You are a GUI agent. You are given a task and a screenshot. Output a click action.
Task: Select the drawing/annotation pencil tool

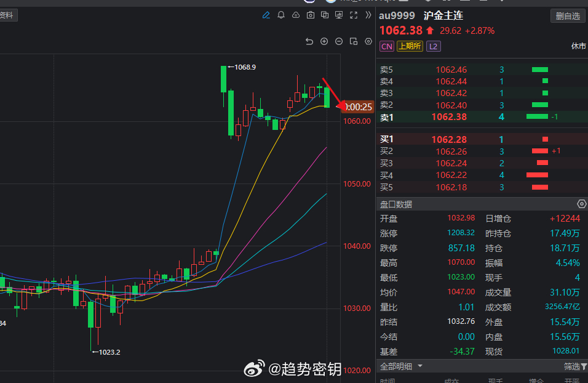[266, 15]
